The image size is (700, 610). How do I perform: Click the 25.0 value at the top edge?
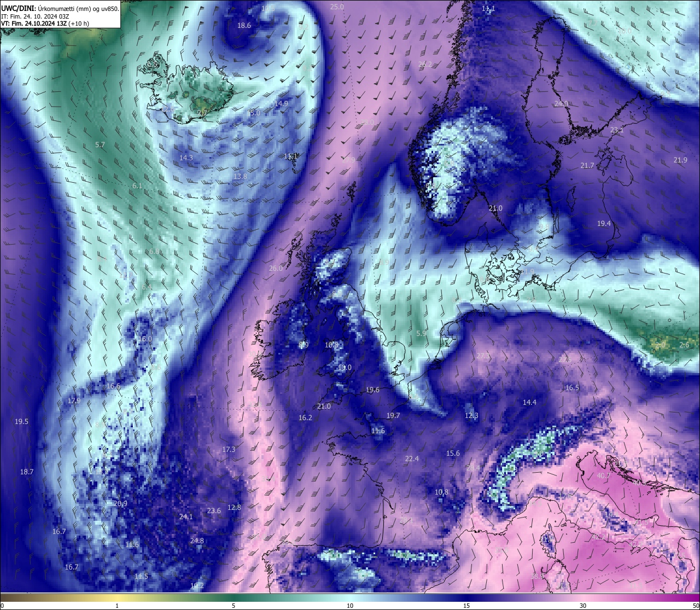click(x=337, y=7)
